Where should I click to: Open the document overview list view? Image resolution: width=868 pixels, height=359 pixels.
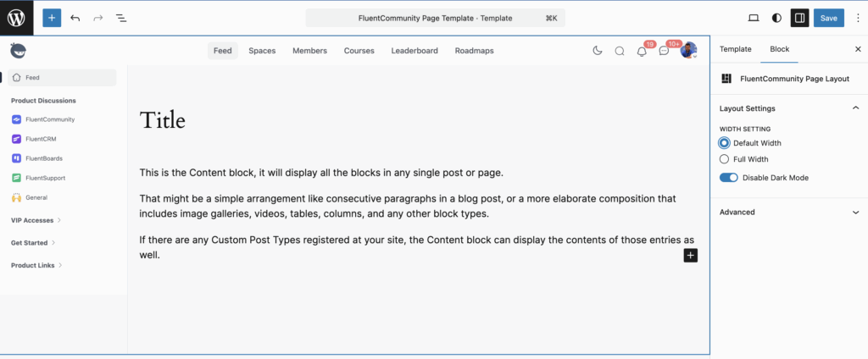tap(121, 19)
